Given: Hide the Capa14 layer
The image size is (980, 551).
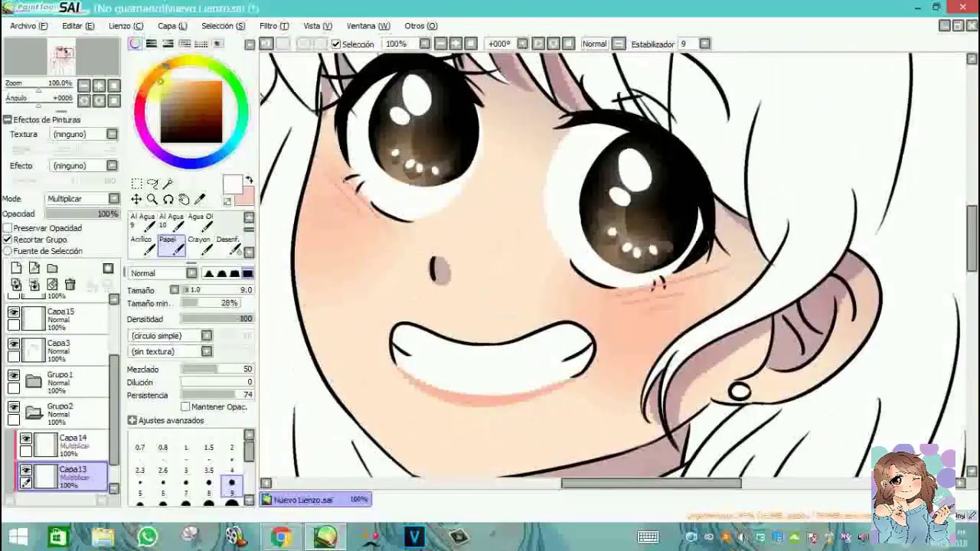Looking at the screenshot, I should (x=26, y=439).
